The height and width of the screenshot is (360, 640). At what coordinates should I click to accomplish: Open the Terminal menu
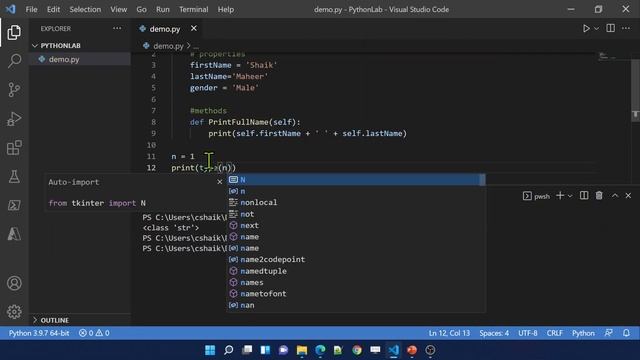click(193, 9)
